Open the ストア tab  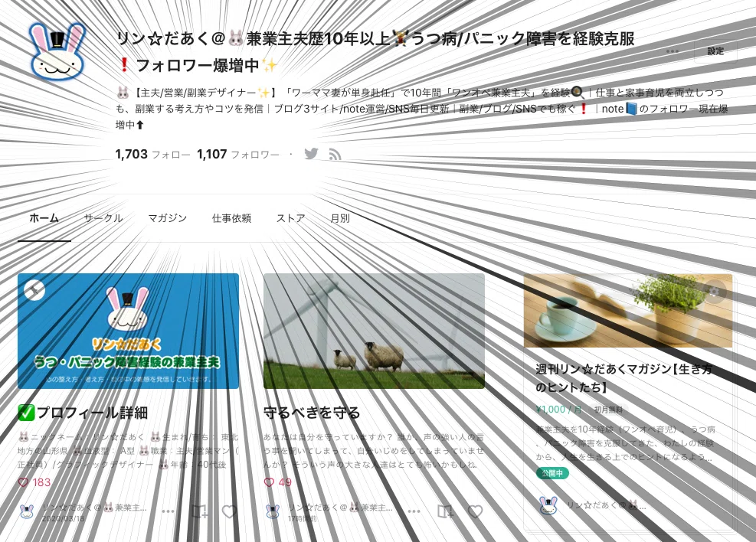click(291, 218)
